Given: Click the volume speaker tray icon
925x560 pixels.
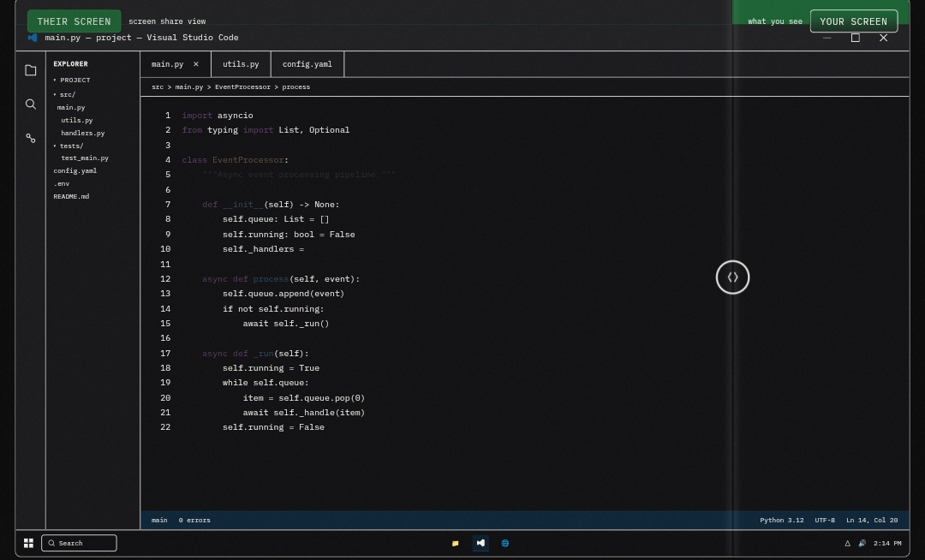Looking at the screenshot, I should [862, 543].
